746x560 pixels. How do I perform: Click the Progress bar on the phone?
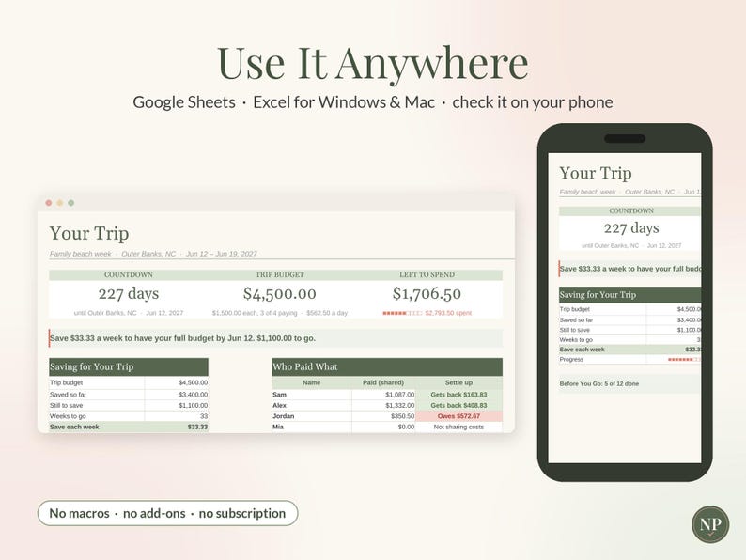tap(684, 360)
